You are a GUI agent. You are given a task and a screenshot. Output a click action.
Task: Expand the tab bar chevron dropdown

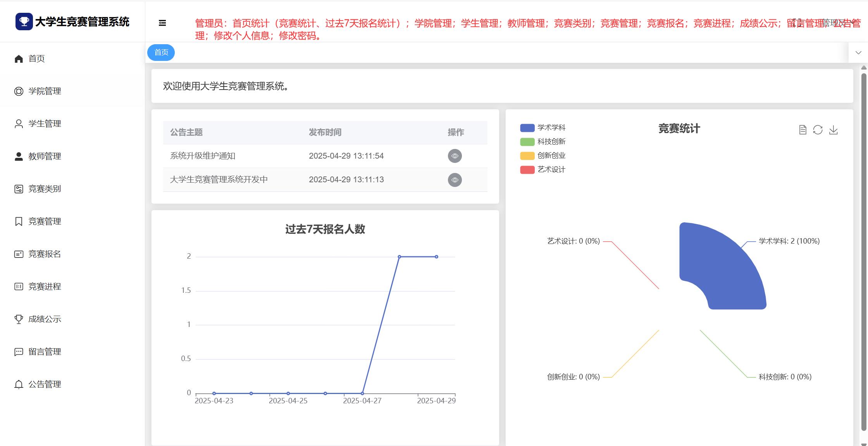point(858,53)
